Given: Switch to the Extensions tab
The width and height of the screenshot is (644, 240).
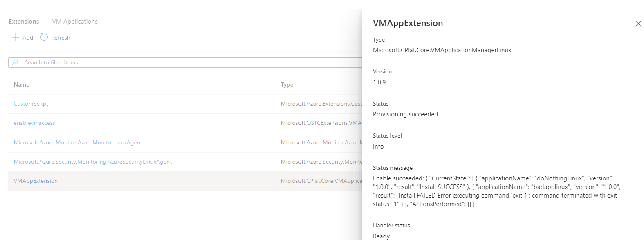Looking at the screenshot, I should click(x=24, y=22).
